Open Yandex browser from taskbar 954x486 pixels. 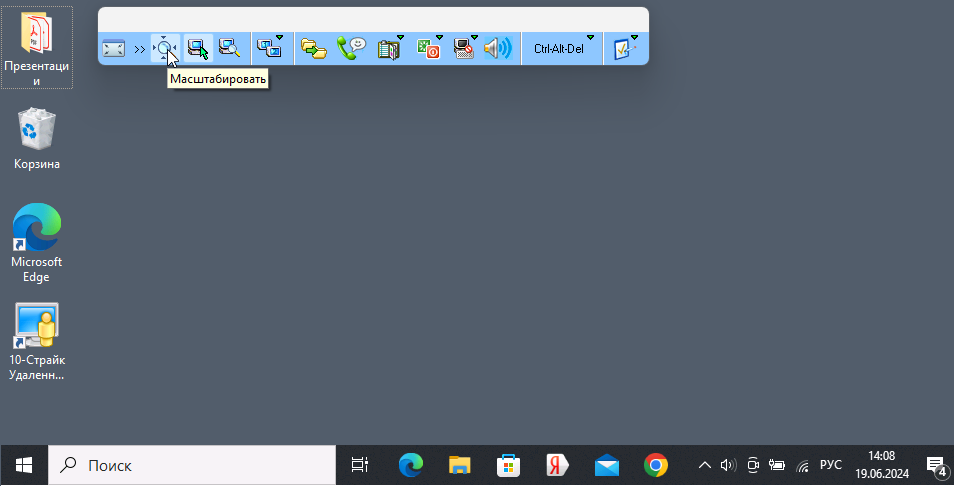point(557,465)
